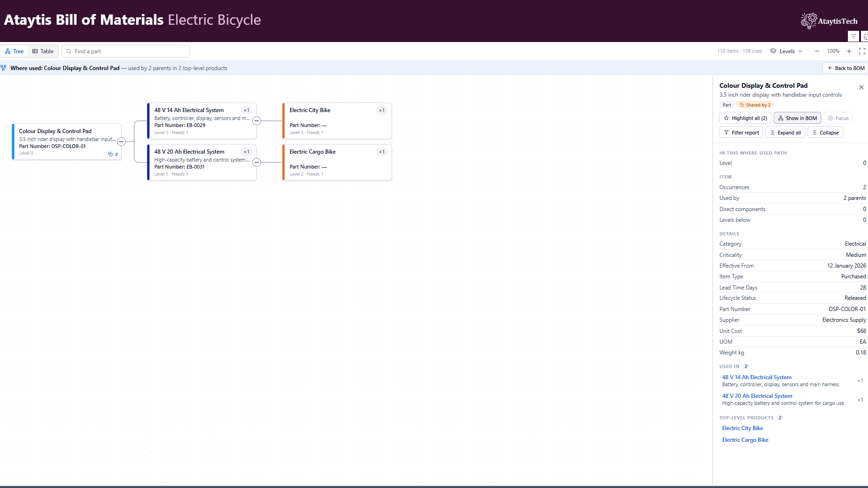This screenshot has width=868, height=488.
Task: Open the filter lines icon below the logo
Action: click(x=854, y=36)
